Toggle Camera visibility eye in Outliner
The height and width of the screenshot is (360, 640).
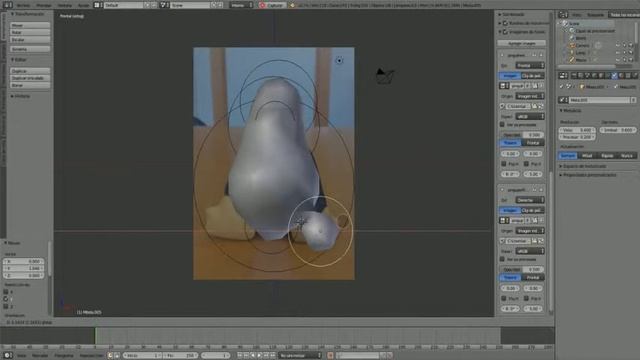618,45
